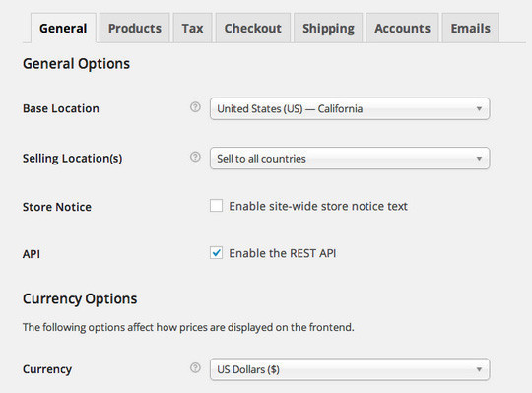532x393 pixels.
Task: Open the Currency dropdown showing US Dollars
Action: point(350,369)
